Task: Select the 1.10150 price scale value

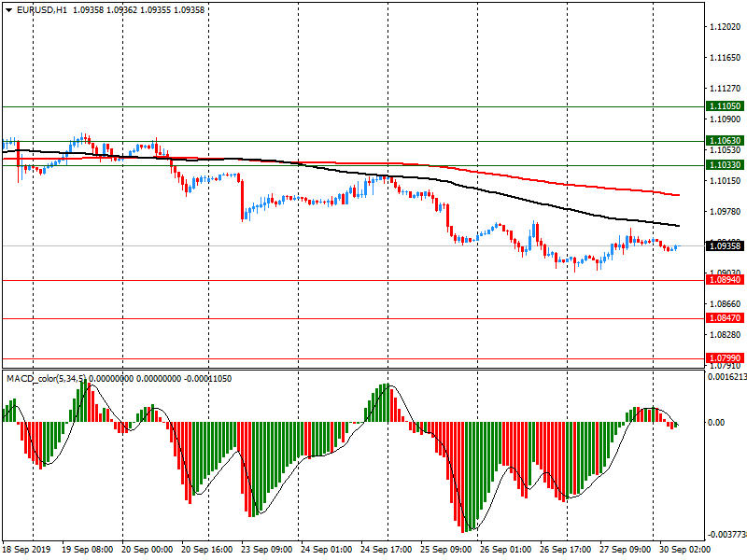Action: tap(726, 180)
